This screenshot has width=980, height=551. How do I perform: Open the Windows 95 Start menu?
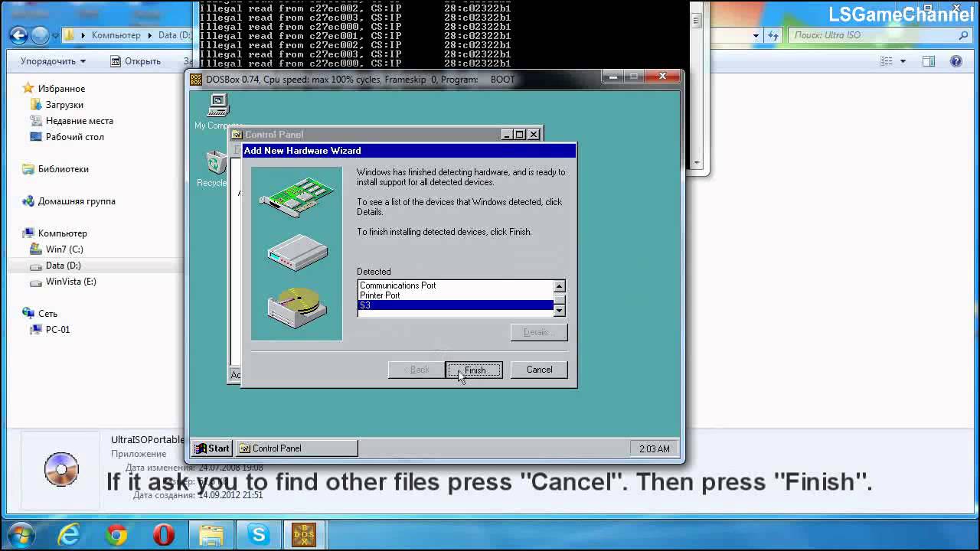[x=212, y=448]
